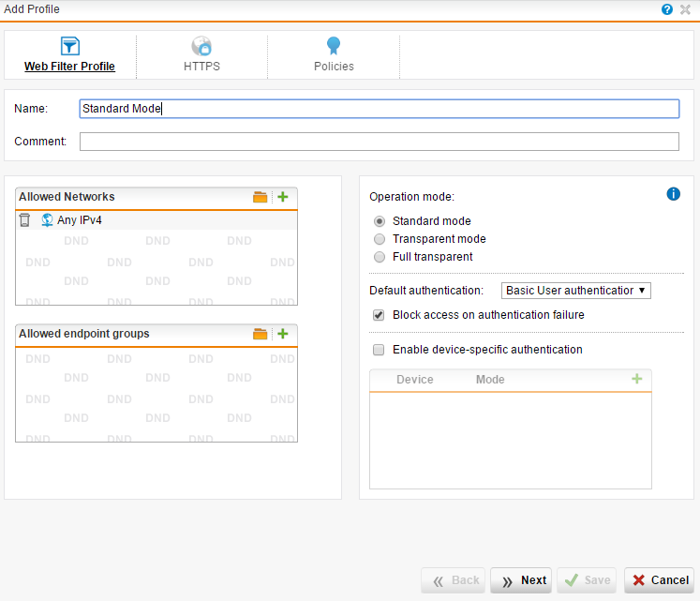Select Standard mode radio button
Image resolution: width=700 pixels, height=601 pixels.
coord(380,221)
